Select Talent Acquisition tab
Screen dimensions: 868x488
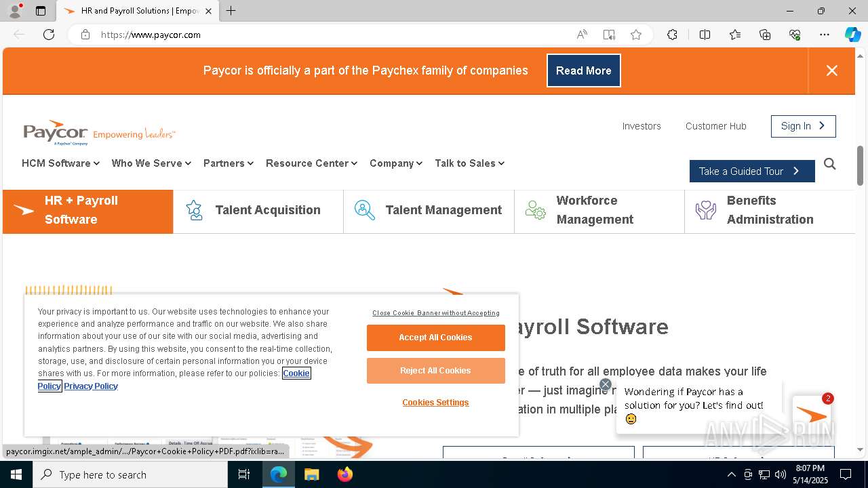point(258,211)
